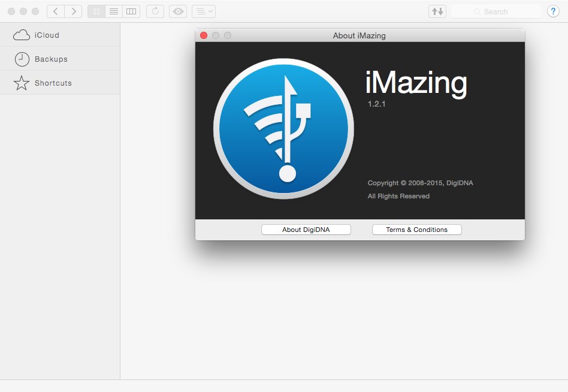Toggle the eye quick look button
The height and width of the screenshot is (392, 568).
coord(178,11)
